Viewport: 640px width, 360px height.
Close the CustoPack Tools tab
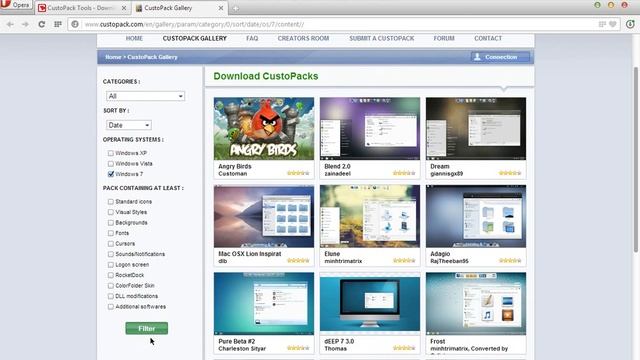(x=124, y=8)
